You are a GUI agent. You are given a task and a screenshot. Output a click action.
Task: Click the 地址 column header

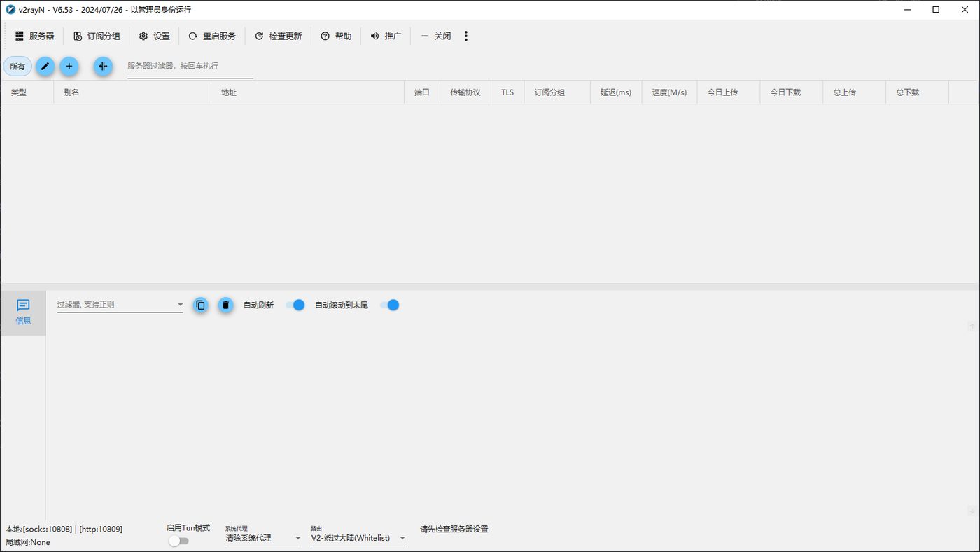pos(307,92)
